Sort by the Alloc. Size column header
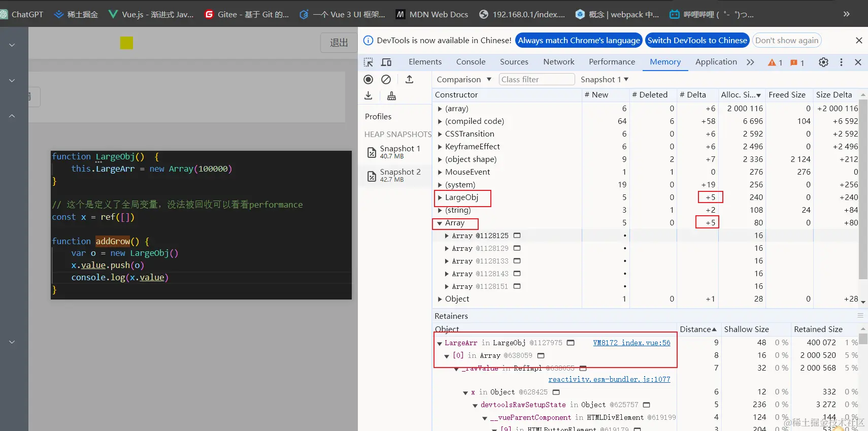 coord(741,95)
